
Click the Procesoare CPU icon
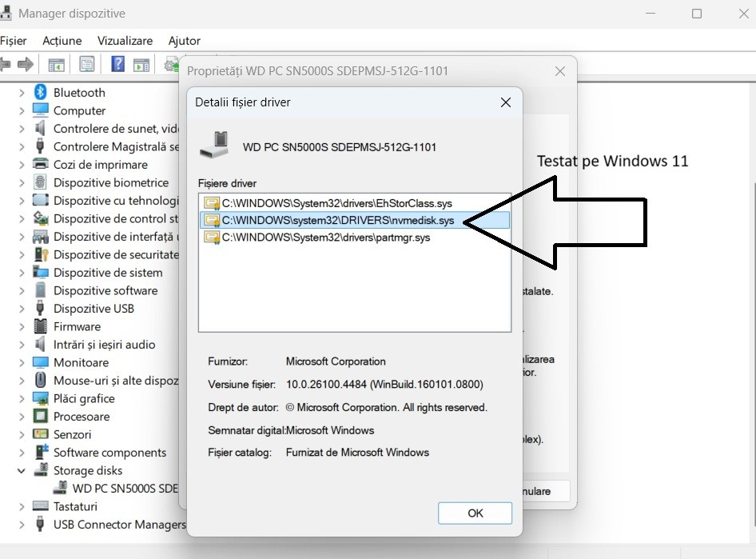[41, 416]
